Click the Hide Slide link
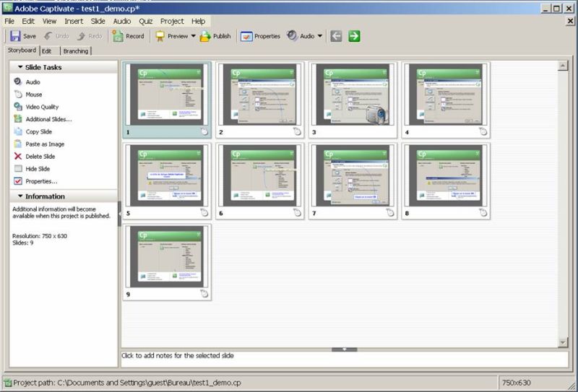This screenshot has height=392, width=578. pos(38,169)
